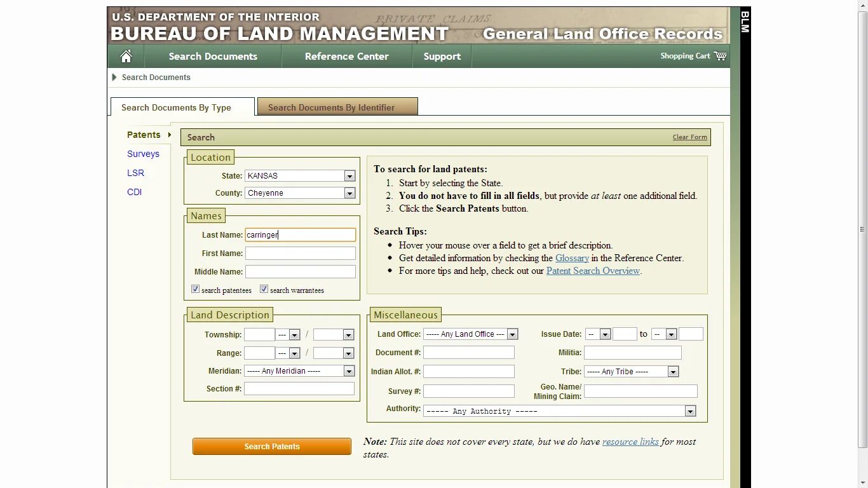Expand the Any Land Office dropdown
This screenshot has height=488, width=868.
(x=471, y=334)
